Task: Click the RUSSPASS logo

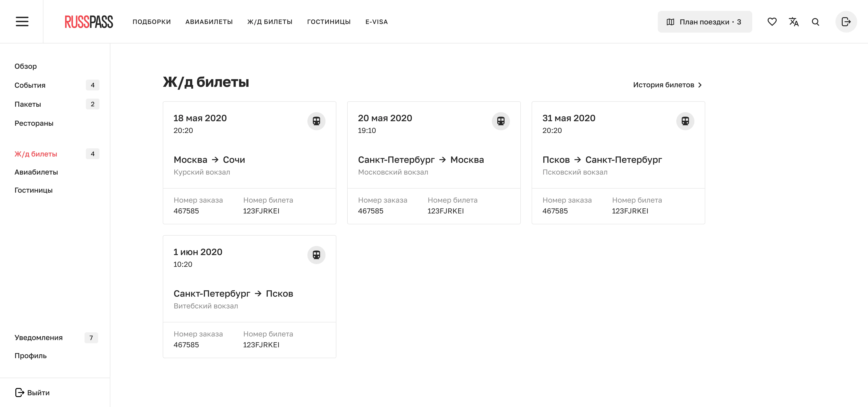Action: 89,22
